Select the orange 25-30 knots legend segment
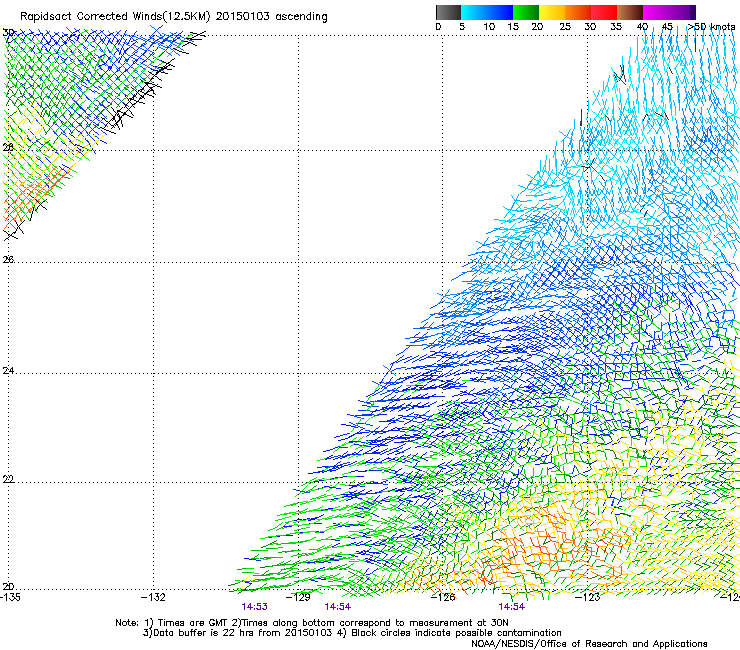The height and width of the screenshot is (650, 740). coord(578,12)
